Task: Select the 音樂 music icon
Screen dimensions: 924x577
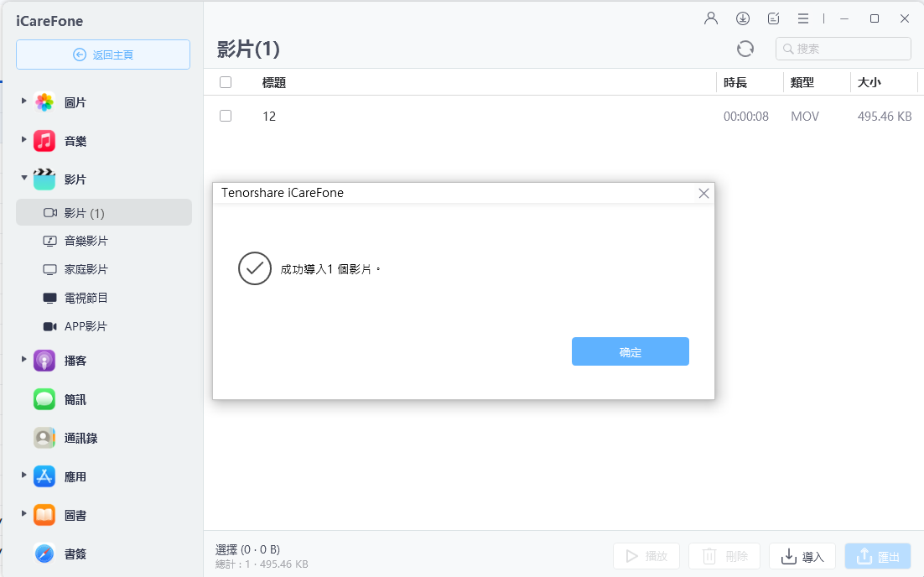Action: (44, 141)
